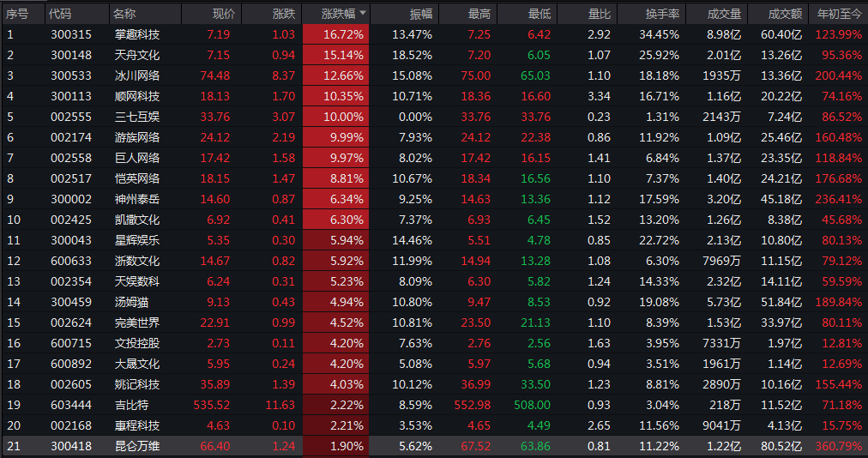Select stock 文投控股
The height and width of the screenshot is (458, 868).
(x=136, y=343)
